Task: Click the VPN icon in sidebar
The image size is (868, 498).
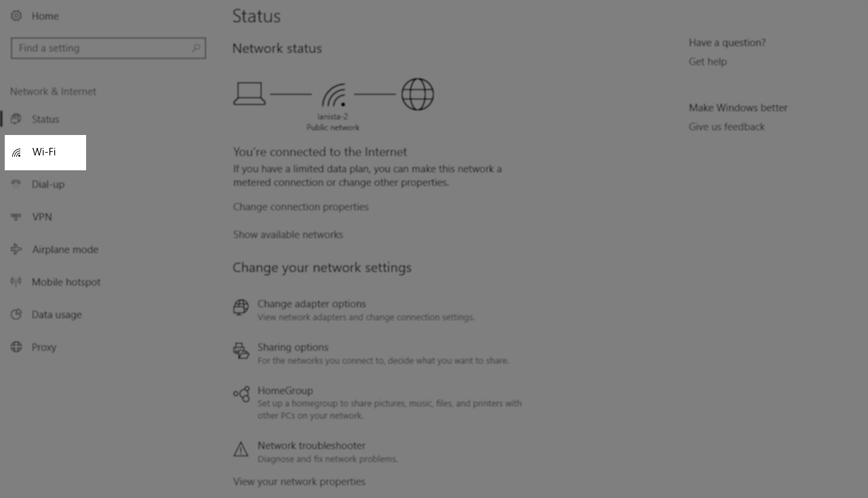Action: coord(16,216)
